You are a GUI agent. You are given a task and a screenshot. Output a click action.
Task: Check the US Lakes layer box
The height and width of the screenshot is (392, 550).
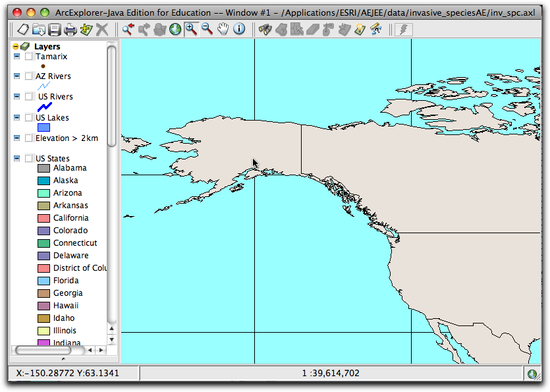pyautogui.click(x=29, y=118)
